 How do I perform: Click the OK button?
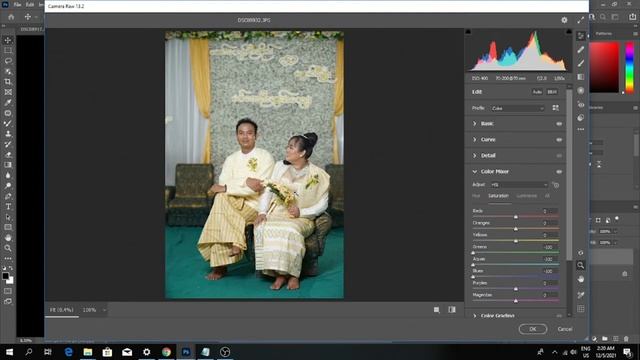point(533,329)
